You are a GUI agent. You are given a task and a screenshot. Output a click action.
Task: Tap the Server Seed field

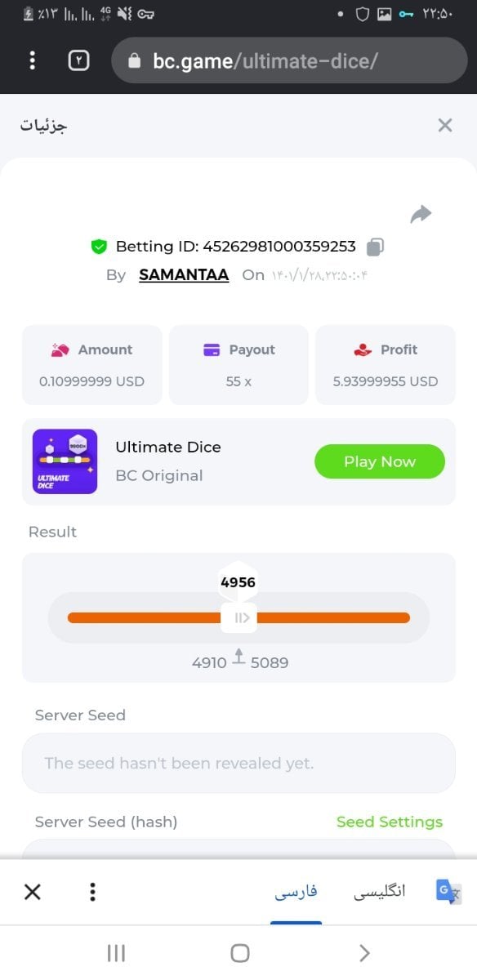pos(238,763)
